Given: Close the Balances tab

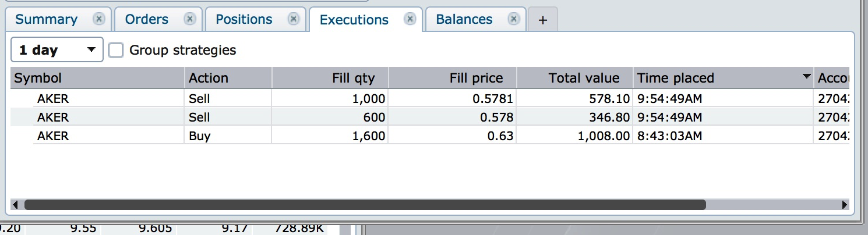Looking at the screenshot, I should (513, 19).
